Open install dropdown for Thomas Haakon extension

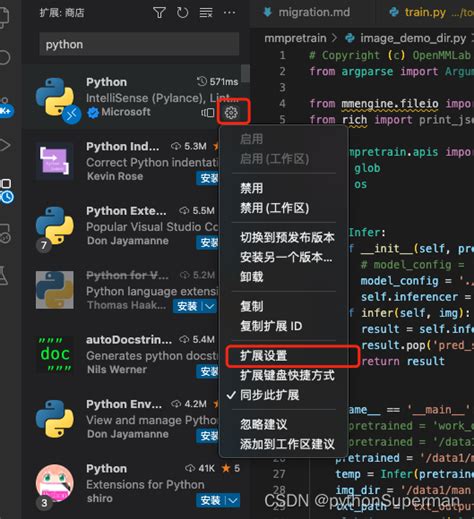[210, 306]
